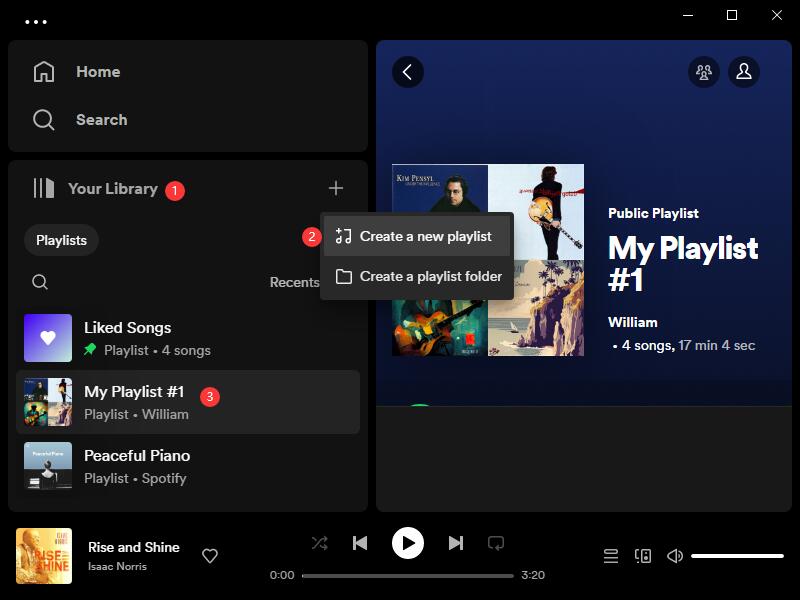
Task: Open Peaceful Piano playlist
Action: pyautogui.click(x=188, y=466)
